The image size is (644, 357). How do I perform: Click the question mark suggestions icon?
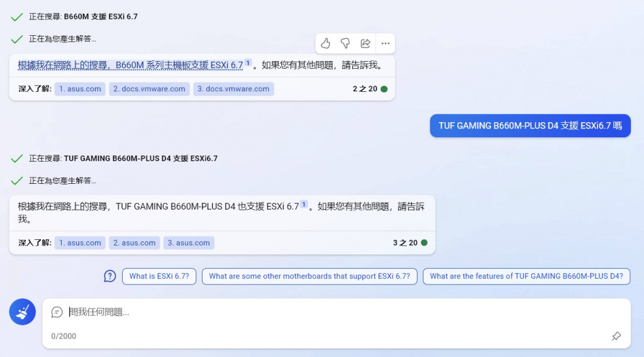(109, 276)
